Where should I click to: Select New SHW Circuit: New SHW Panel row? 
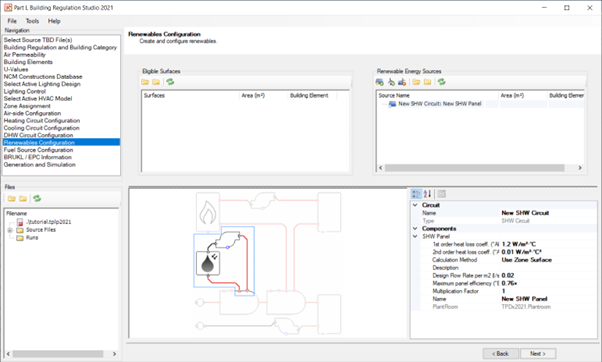point(440,104)
